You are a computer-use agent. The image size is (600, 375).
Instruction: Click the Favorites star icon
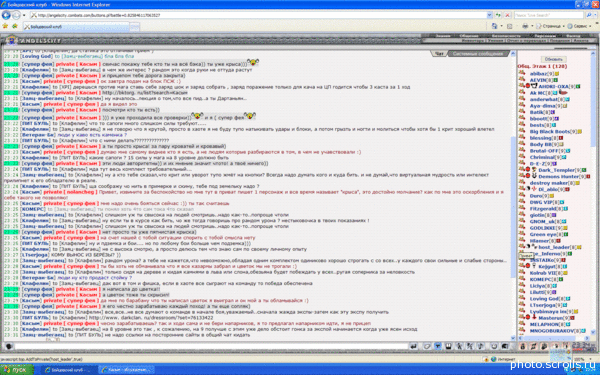coord(5,26)
